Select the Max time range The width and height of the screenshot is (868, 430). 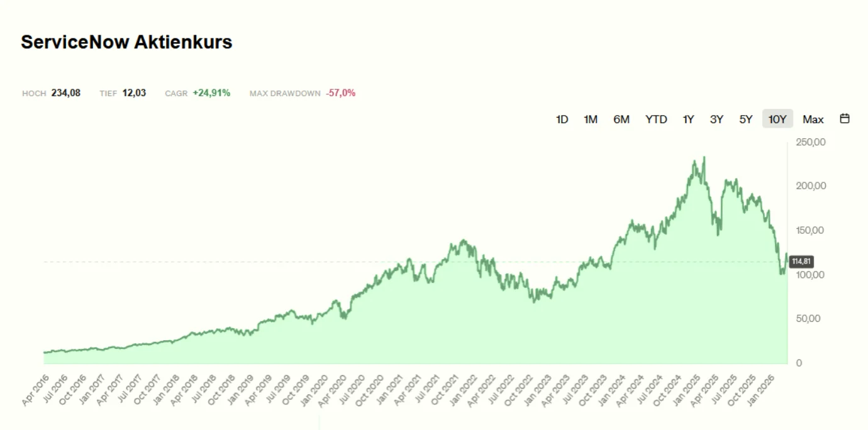click(x=813, y=119)
